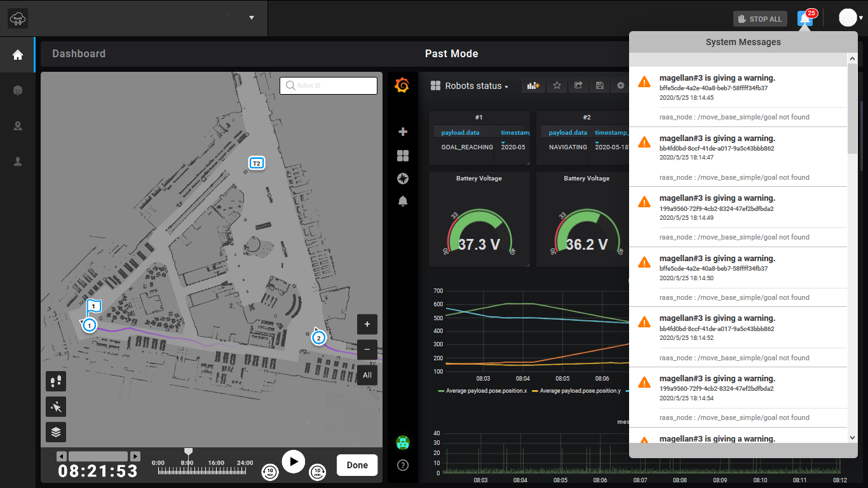Open the warning message at 18:14:47
The image size is (868, 488).
point(738,157)
